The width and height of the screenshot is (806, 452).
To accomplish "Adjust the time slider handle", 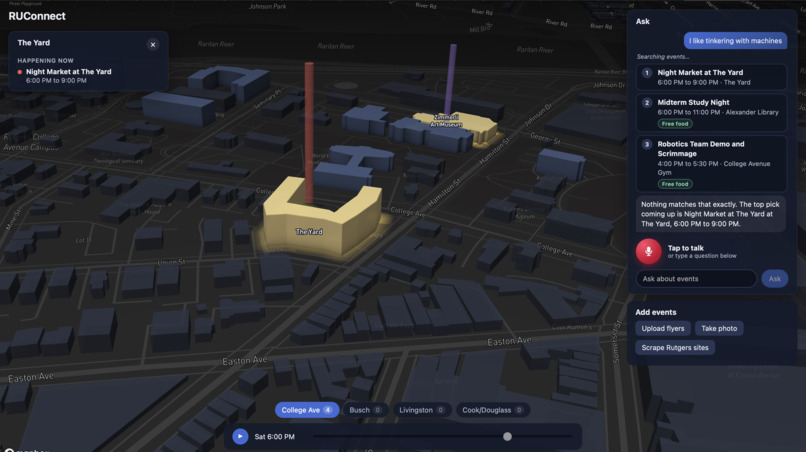I will coord(507,437).
